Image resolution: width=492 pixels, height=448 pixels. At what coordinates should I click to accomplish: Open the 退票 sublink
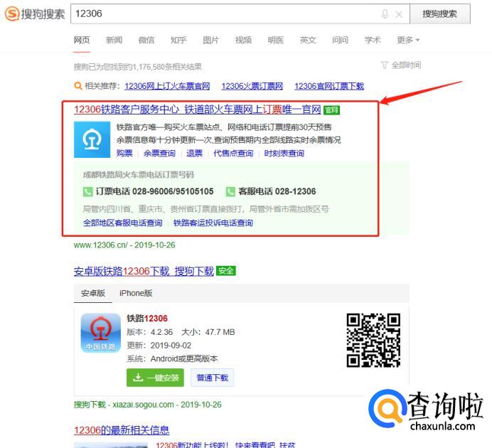click(195, 153)
